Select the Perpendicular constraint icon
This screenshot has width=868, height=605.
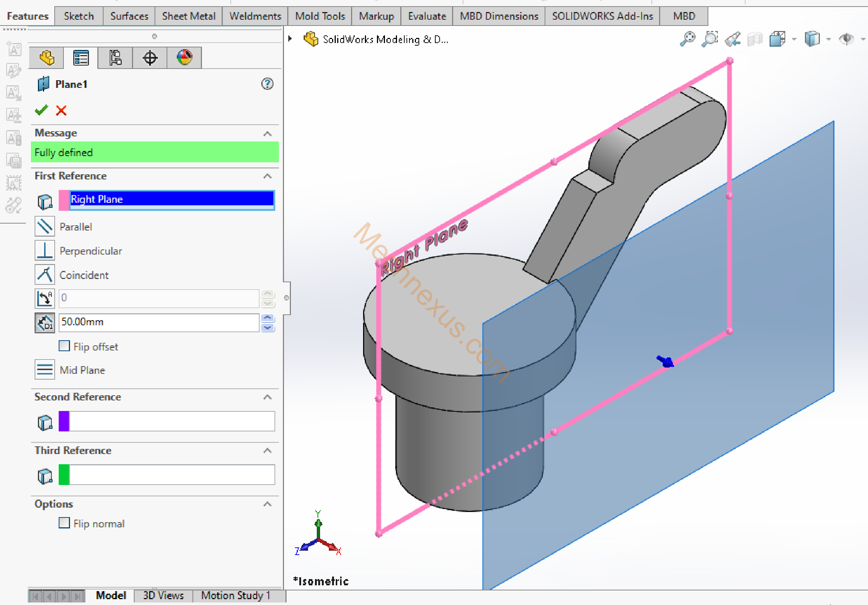[x=44, y=251]
